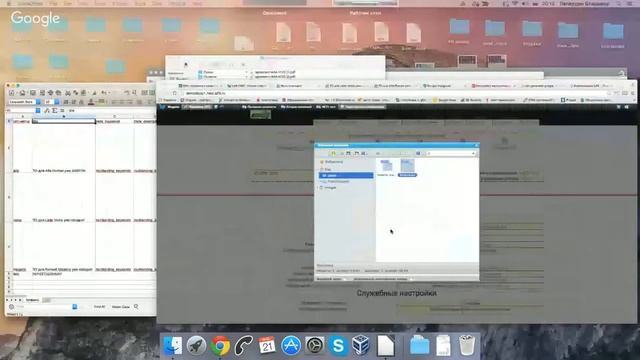
Task: Open Finder from the Dock
Action: coord(173,346)
